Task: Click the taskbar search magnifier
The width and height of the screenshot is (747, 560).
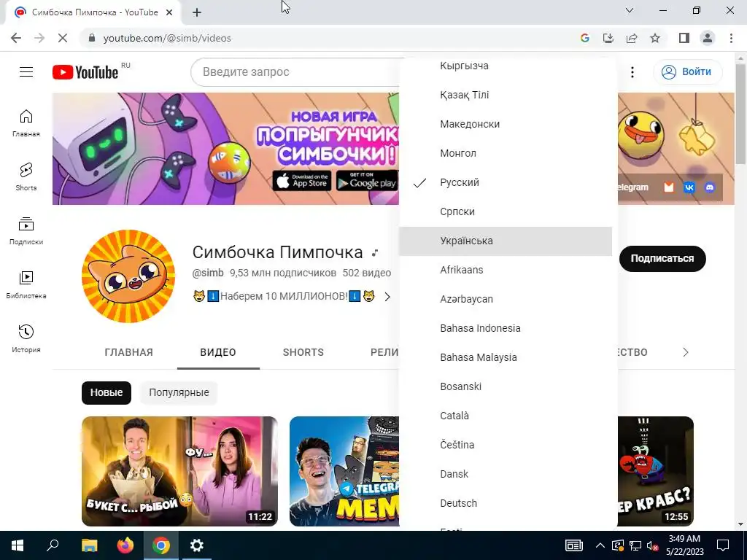Action: [53, 545]
